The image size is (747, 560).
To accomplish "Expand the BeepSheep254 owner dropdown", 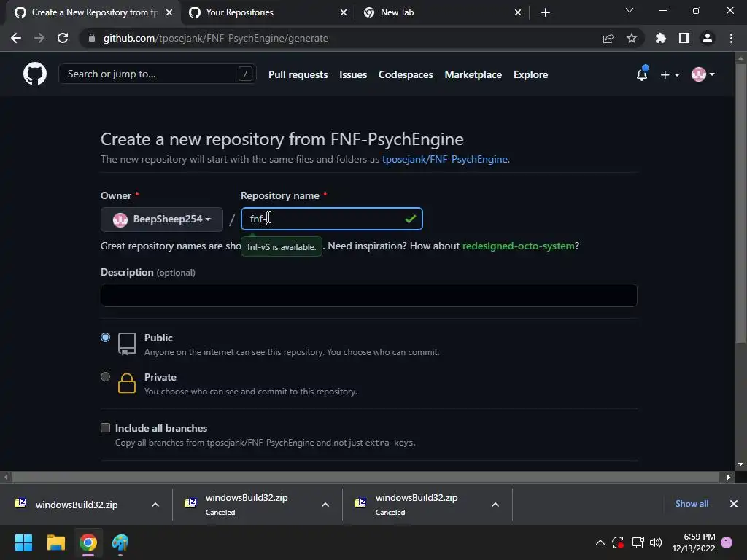I will click(x=161, y=219).
